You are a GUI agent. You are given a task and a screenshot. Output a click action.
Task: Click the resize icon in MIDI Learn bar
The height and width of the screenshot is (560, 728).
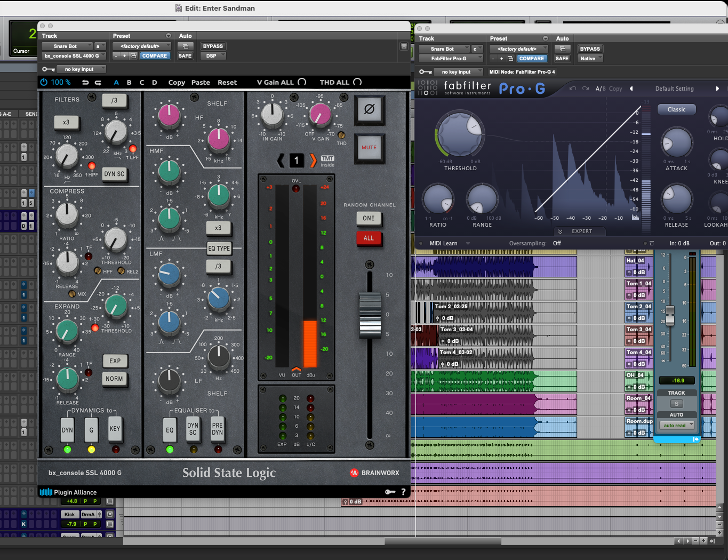tap(651, 243)
